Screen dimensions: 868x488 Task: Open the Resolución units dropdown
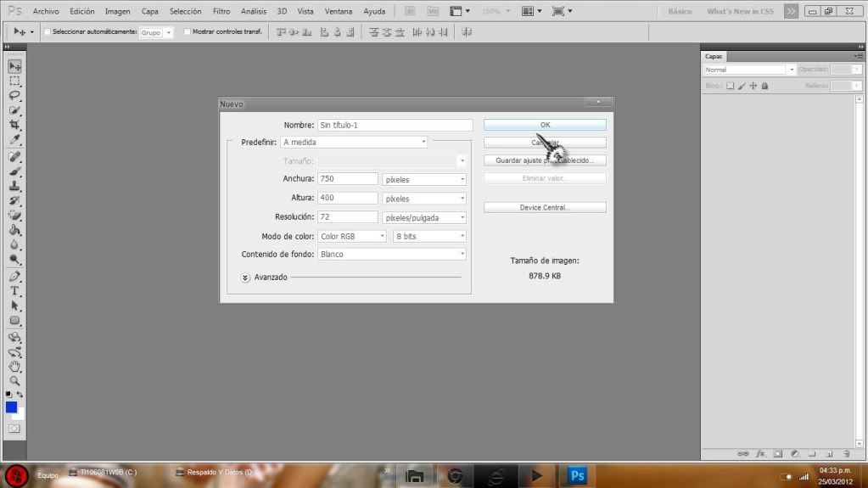(x=424, y=217)
